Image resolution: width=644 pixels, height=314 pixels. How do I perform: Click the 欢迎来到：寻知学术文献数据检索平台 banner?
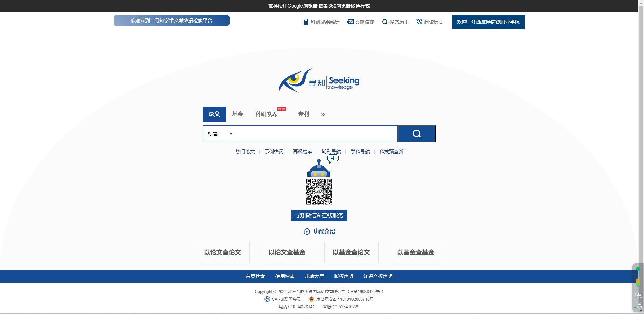(x=172, y=21)
